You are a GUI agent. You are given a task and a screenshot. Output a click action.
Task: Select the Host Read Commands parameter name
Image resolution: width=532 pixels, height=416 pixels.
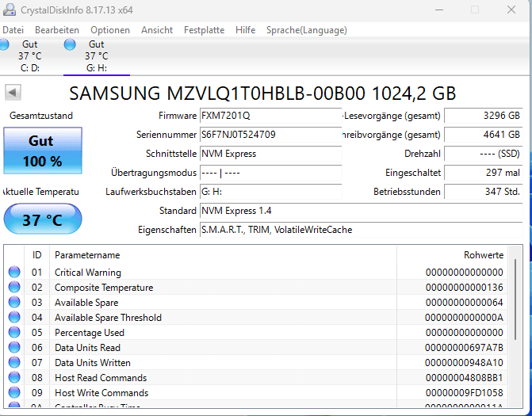coord(101,378)
